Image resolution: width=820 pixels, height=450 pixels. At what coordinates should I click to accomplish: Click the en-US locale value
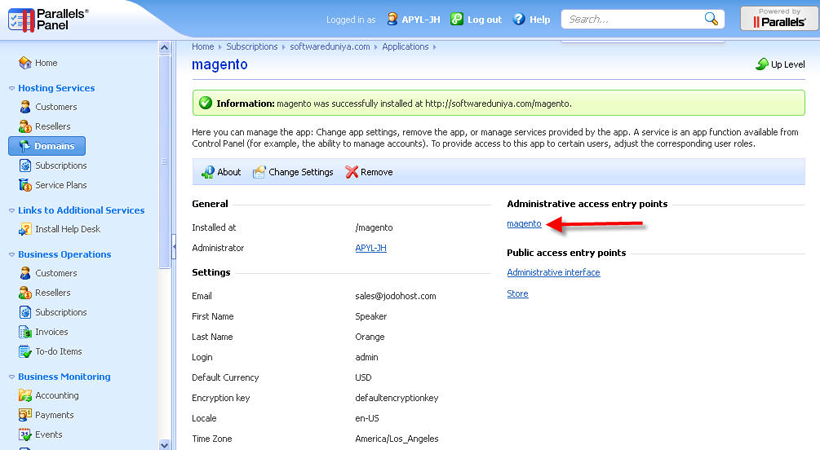pos(367,419)
